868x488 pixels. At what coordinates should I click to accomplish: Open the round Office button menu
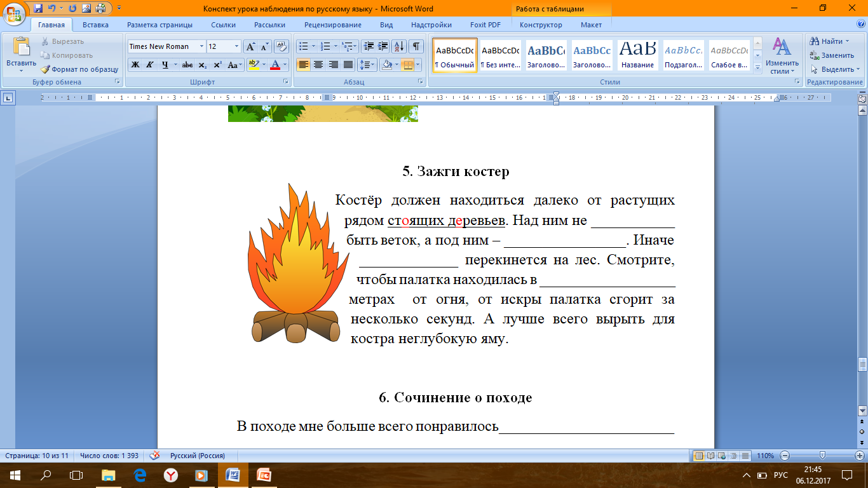[15, 13]
